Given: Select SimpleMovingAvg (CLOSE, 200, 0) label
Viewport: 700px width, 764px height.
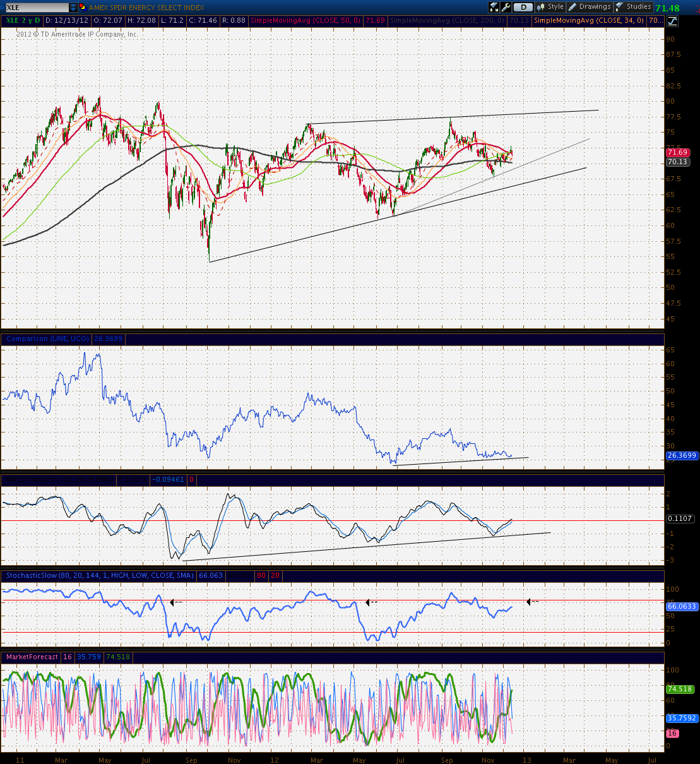Looking at the screenshot, I should tap(447, 21).
